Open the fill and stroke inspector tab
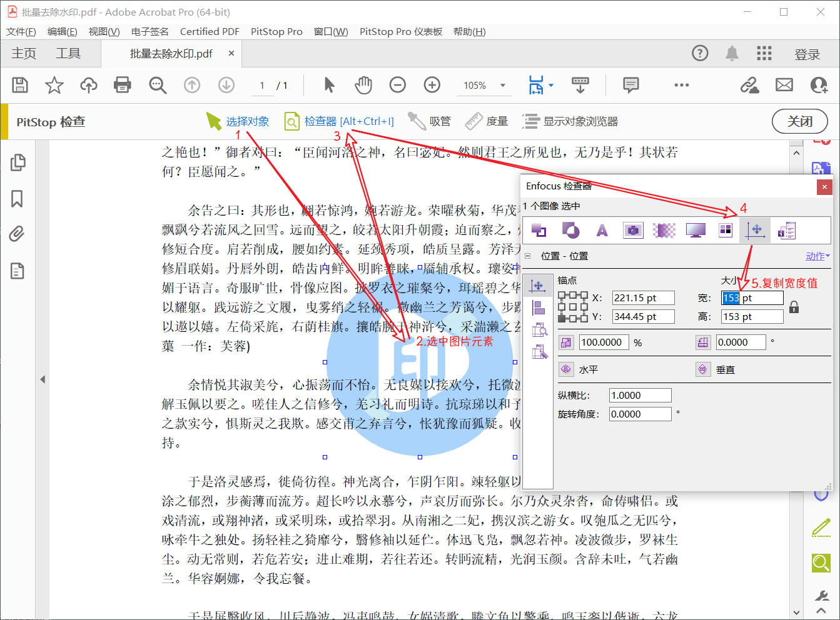 [x=570, y=231]
